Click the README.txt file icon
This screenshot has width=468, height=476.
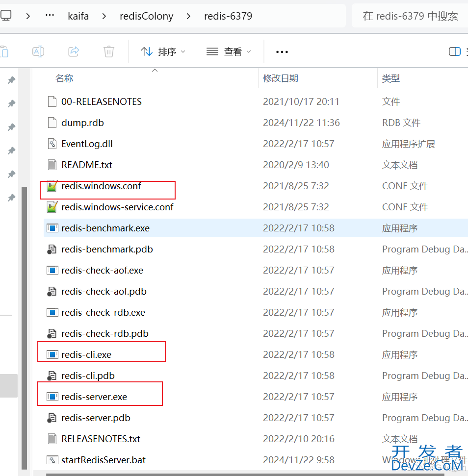52,165
